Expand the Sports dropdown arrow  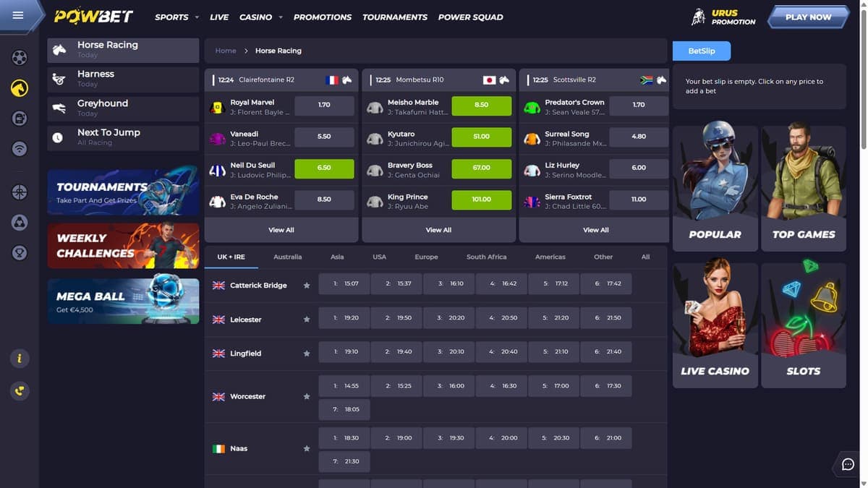click(197, 17)
